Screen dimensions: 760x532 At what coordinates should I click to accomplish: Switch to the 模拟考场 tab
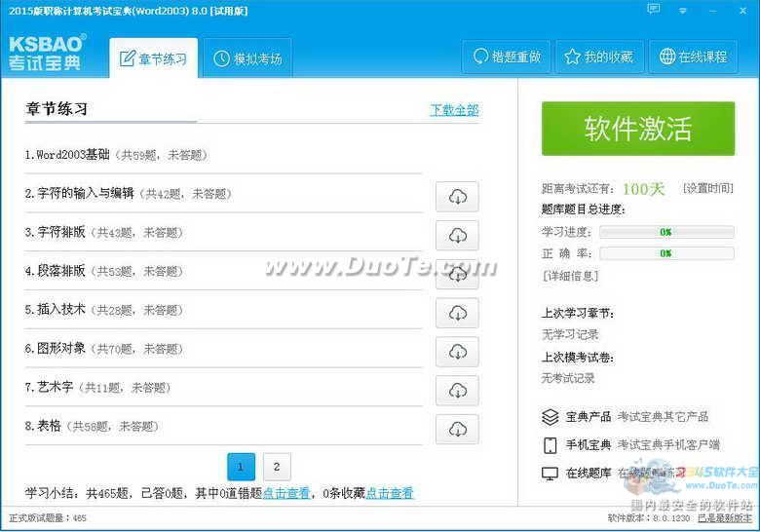[248, 58]
